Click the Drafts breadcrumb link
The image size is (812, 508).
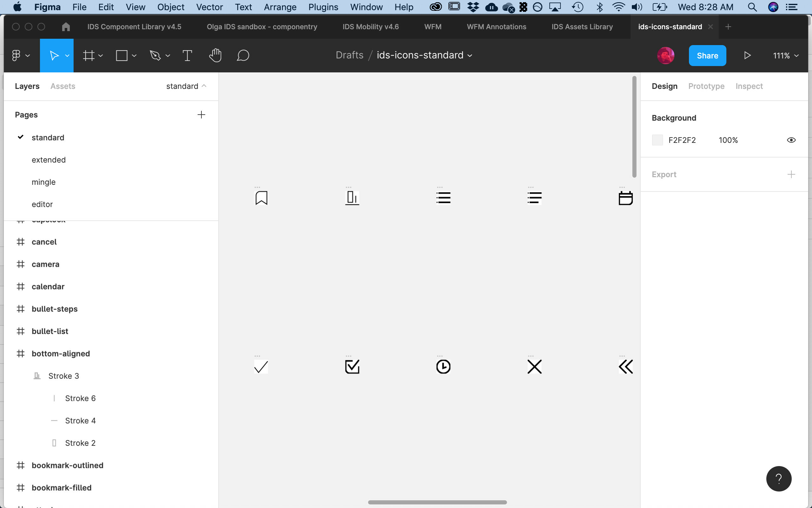[x=349, y=55]
